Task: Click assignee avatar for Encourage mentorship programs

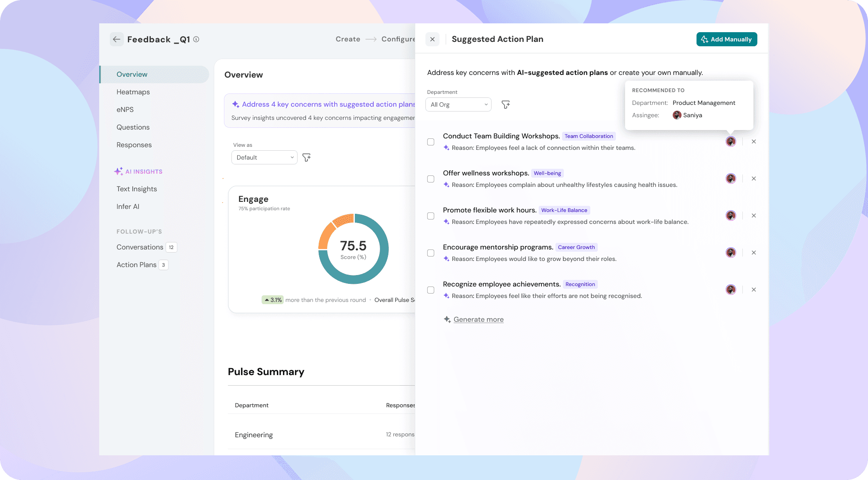Action: click(x=731, y=253)
